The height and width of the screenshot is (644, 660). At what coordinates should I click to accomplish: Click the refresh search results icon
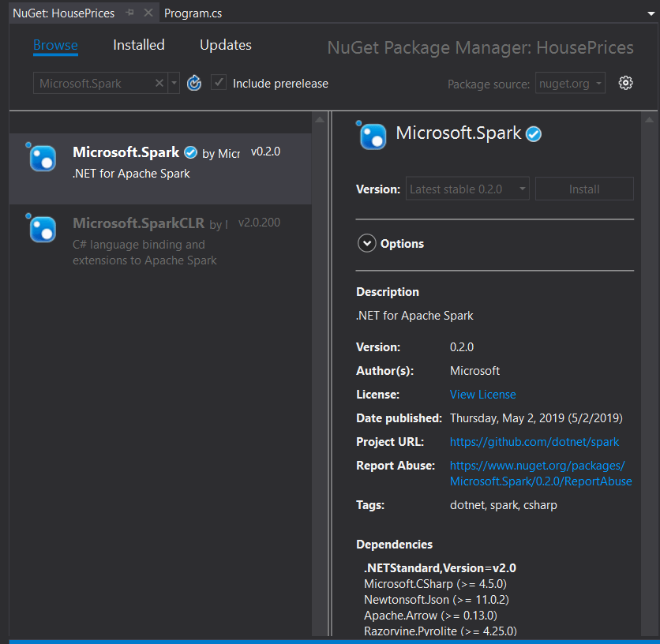coord(194,83)
